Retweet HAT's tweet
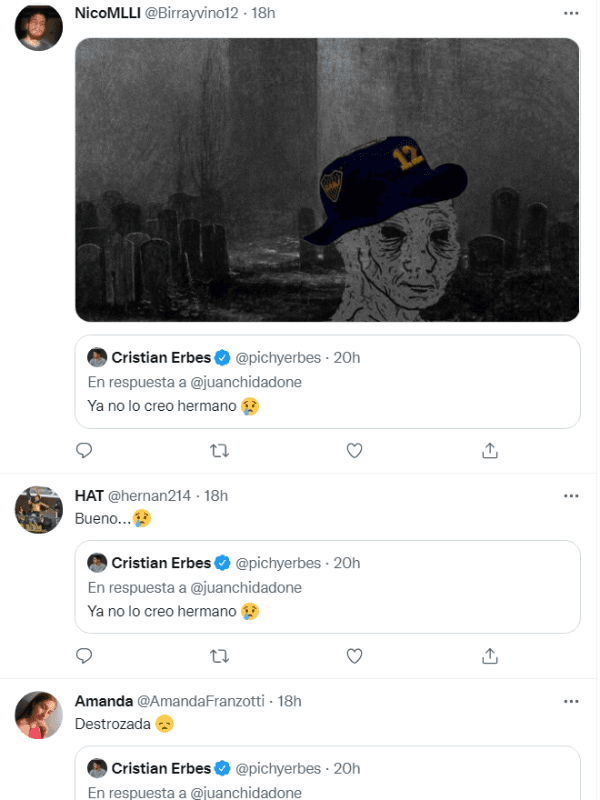Image resolution: width=600 pixels, height=800 pixels. click(220, 656)
